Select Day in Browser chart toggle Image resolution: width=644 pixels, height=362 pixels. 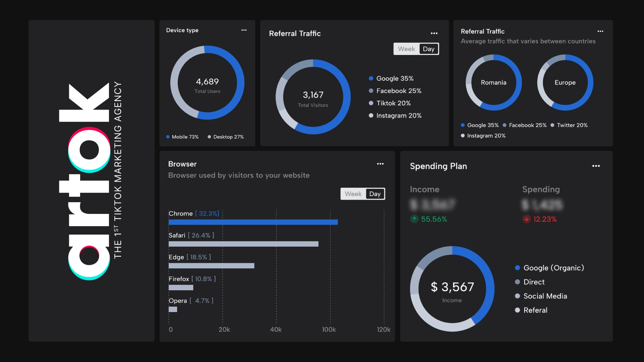click(375, 194)
